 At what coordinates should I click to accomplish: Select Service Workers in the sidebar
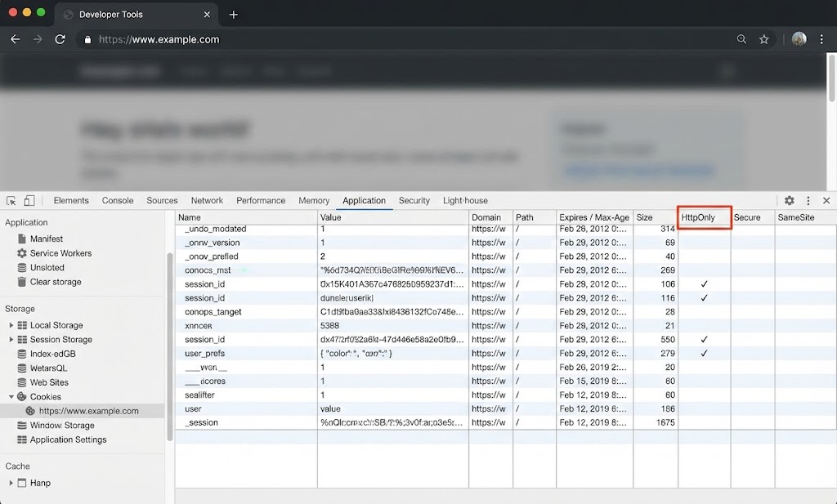click(x=56, y=253)
